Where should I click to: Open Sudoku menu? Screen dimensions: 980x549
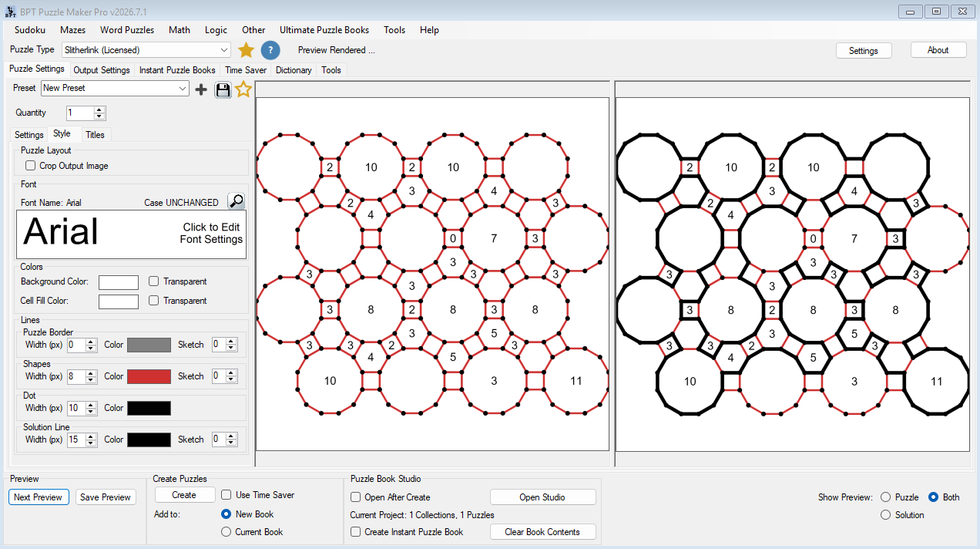30,30
